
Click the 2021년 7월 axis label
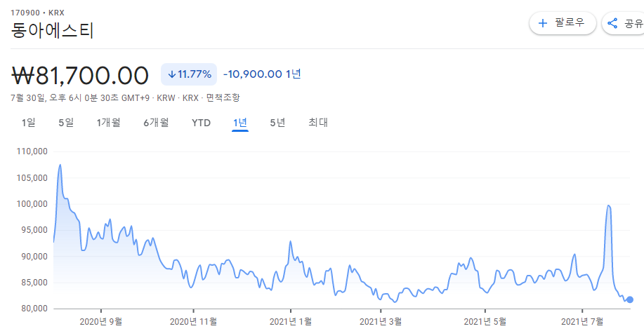point(582,322)
